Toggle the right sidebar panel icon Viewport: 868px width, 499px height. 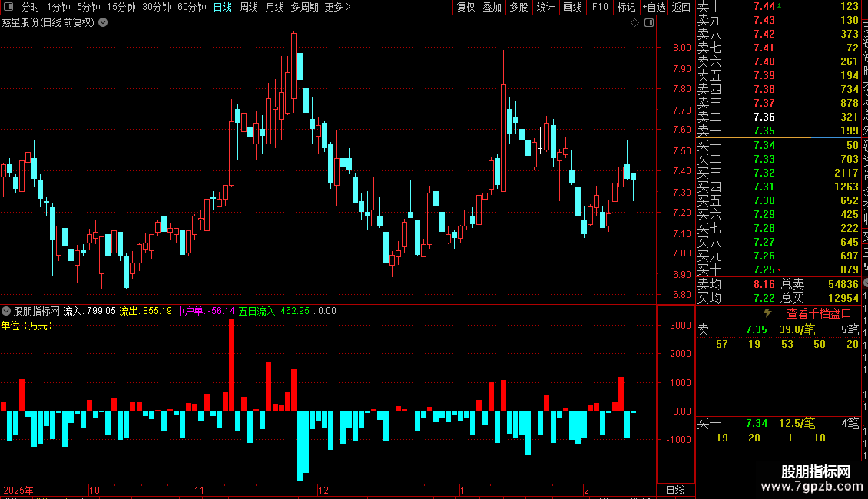pos(649,23)
